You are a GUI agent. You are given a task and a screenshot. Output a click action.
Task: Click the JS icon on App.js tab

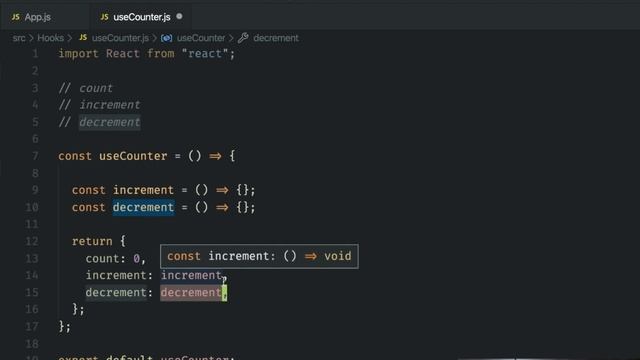(16, 17)
